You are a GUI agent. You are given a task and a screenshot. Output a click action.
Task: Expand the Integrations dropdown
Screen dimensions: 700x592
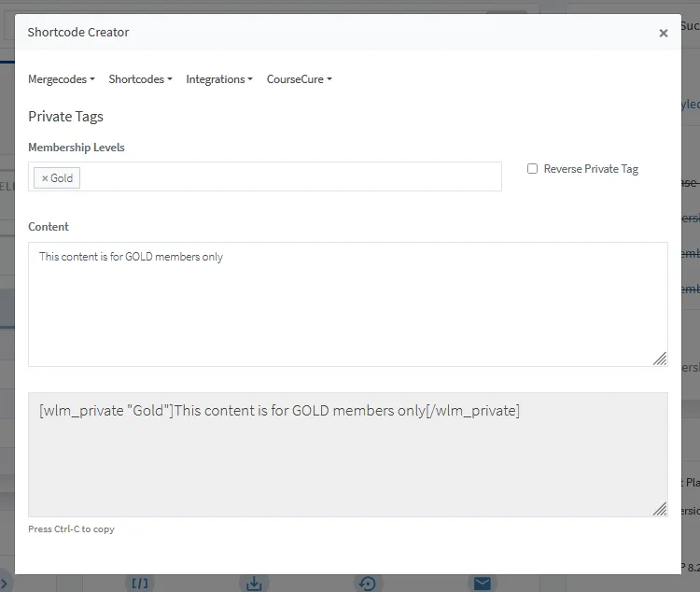point(219,79)
